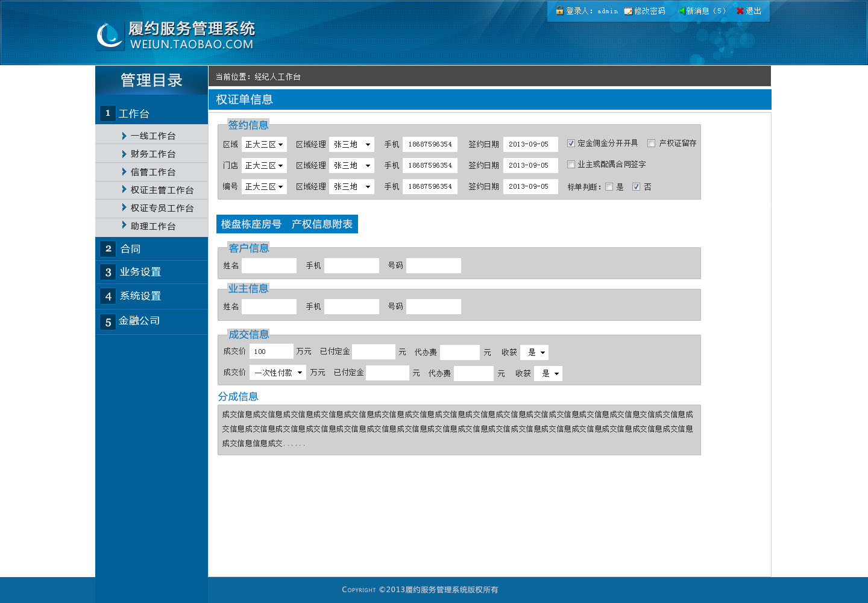This screenshot has height=603, width=868.
Task: Click 客户信息 手机 input field
Action: (x=351, y=265)
